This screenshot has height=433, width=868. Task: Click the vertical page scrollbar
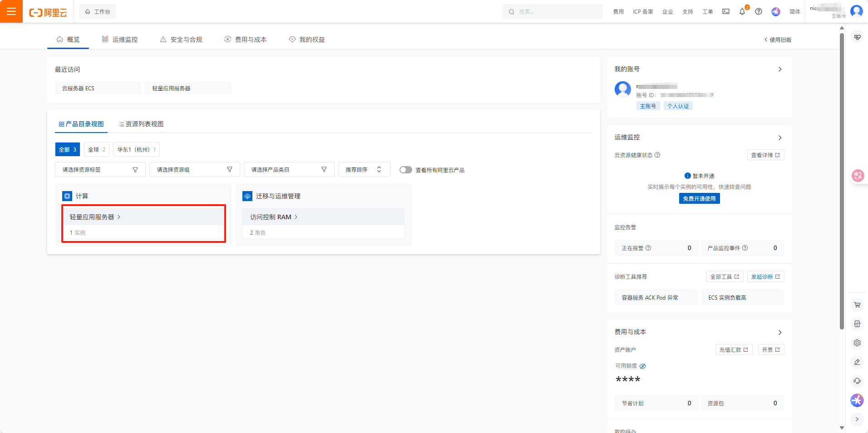842,182
